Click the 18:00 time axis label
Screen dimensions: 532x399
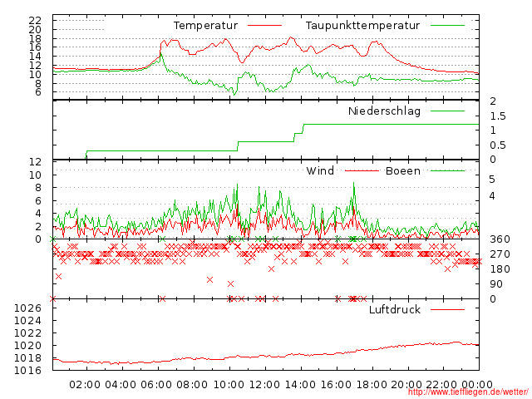click(372, 385)
